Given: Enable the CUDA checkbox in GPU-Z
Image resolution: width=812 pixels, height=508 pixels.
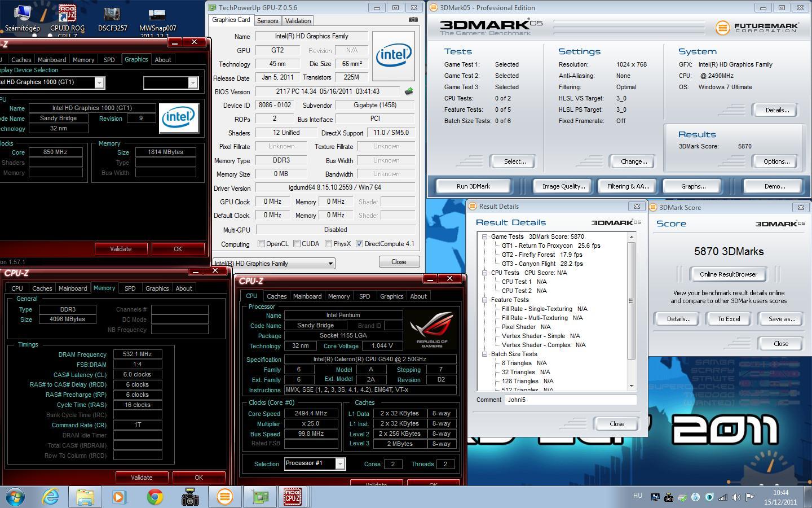Looking at the screenshot, I should [x=296, y=244].
